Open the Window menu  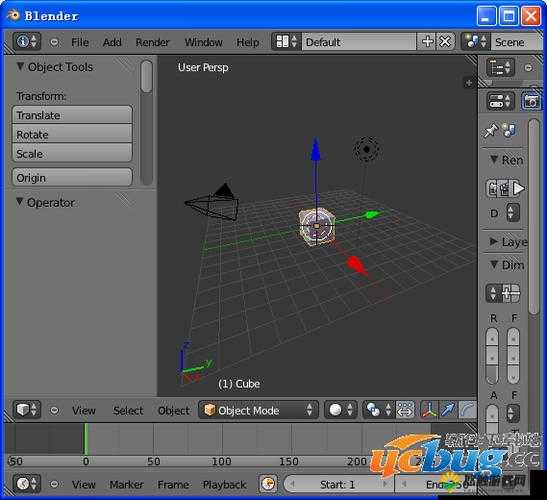203,42
